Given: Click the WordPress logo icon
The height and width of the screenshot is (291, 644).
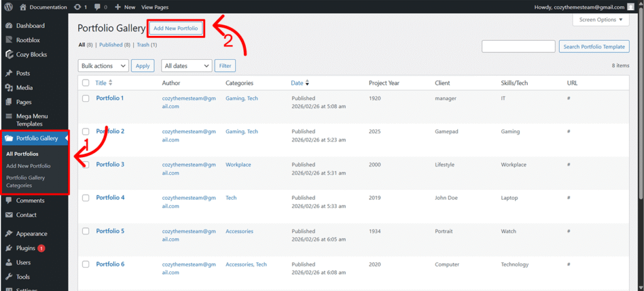Looking at the screenshot, I should click(9, 7).
